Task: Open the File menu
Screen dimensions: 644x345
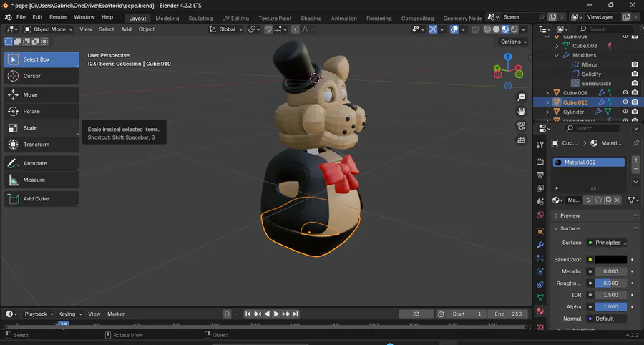Action: tap(21, 17)
